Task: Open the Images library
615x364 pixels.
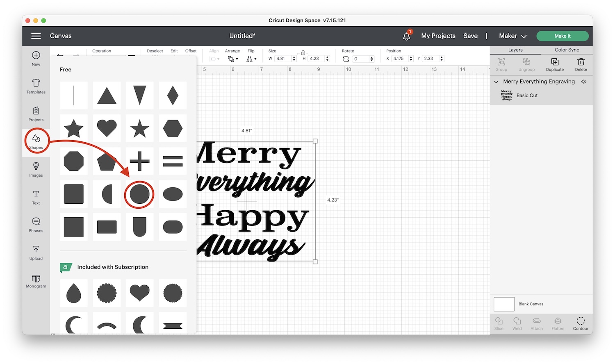Action: pos(36,169)
